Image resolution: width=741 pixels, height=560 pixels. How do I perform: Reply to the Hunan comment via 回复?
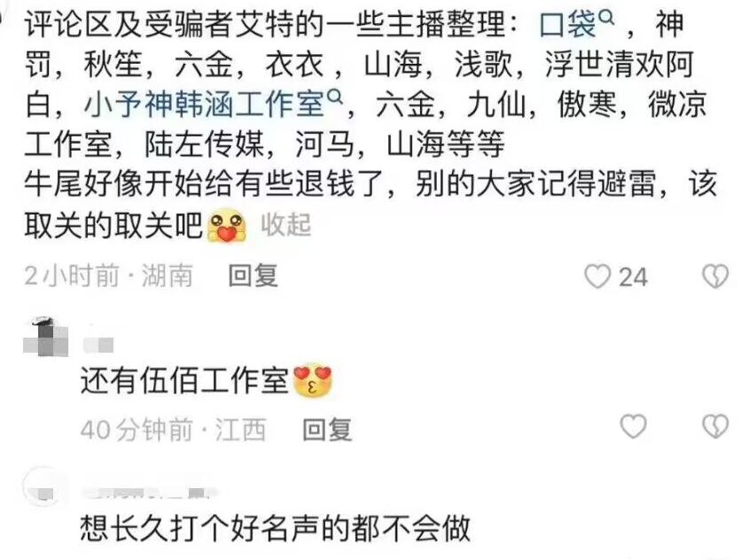[x=253, y=276]
